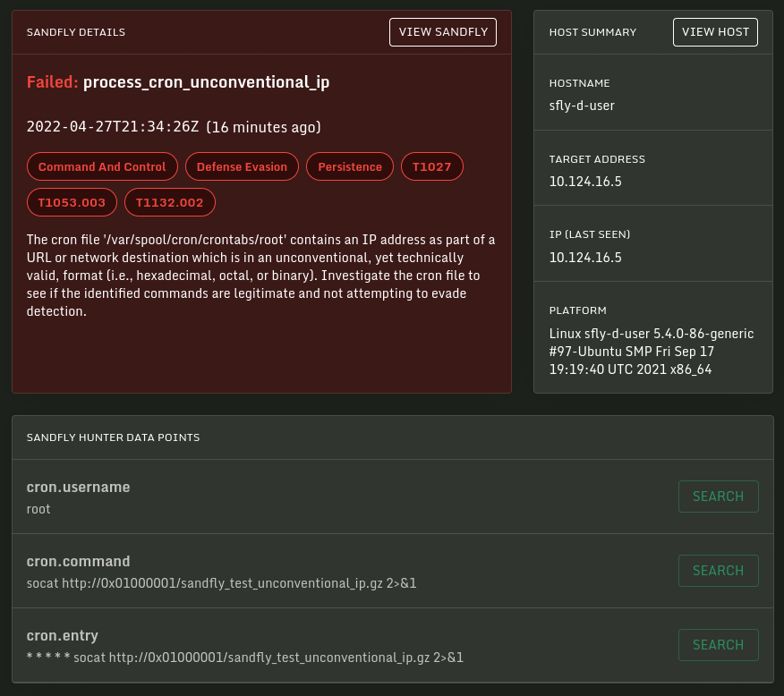Search the cron.command data point

(718, 571)
